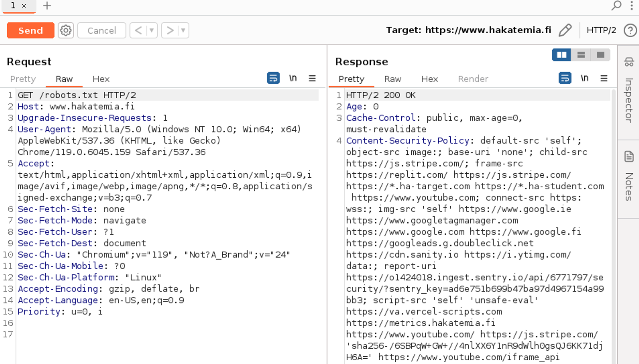Open the Request pane hamburger menu

312,79
